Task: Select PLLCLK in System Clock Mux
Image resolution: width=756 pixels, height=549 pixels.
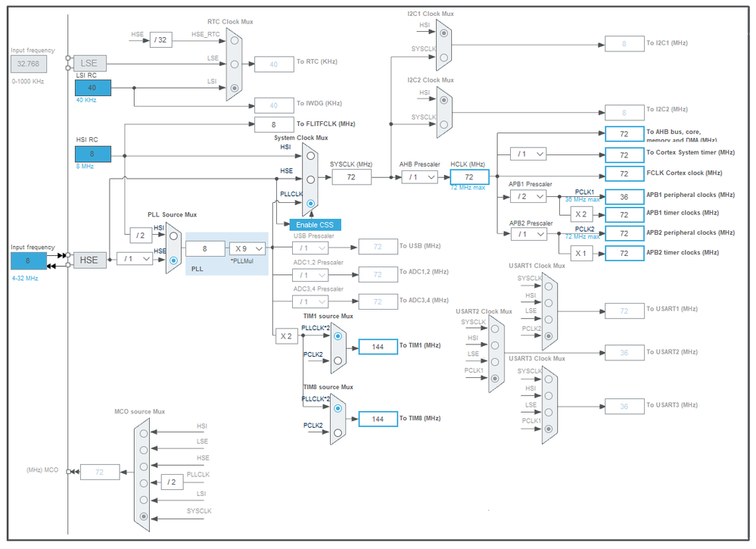Action: click(x=310, y=204)
